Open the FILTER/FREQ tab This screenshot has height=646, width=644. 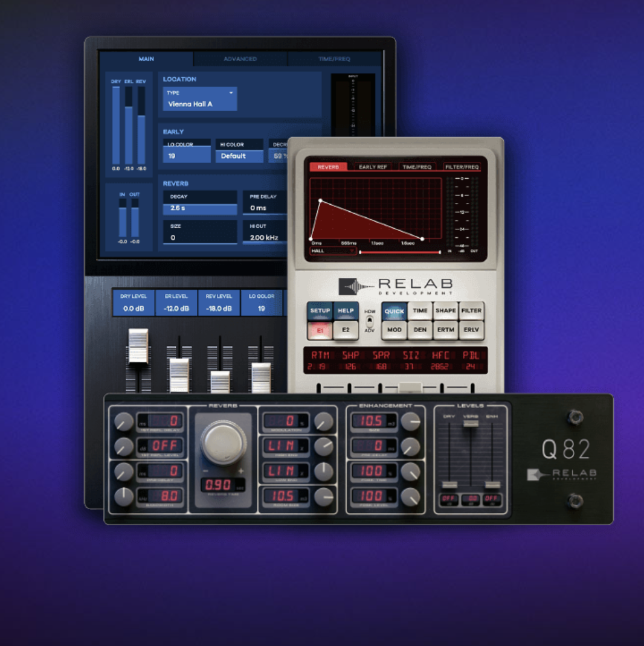click(x=462, y=167)
